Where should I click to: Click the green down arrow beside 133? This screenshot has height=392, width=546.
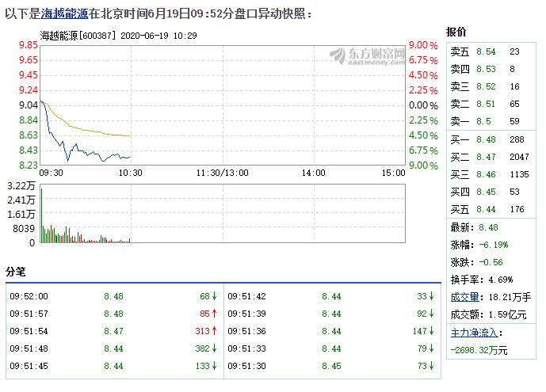click(x=214, y=366)
